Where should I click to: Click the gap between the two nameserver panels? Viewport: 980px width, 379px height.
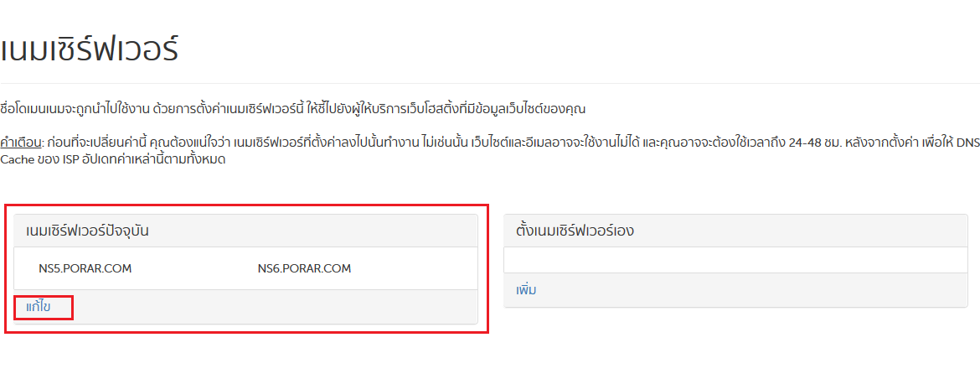[x=491, y=268]
